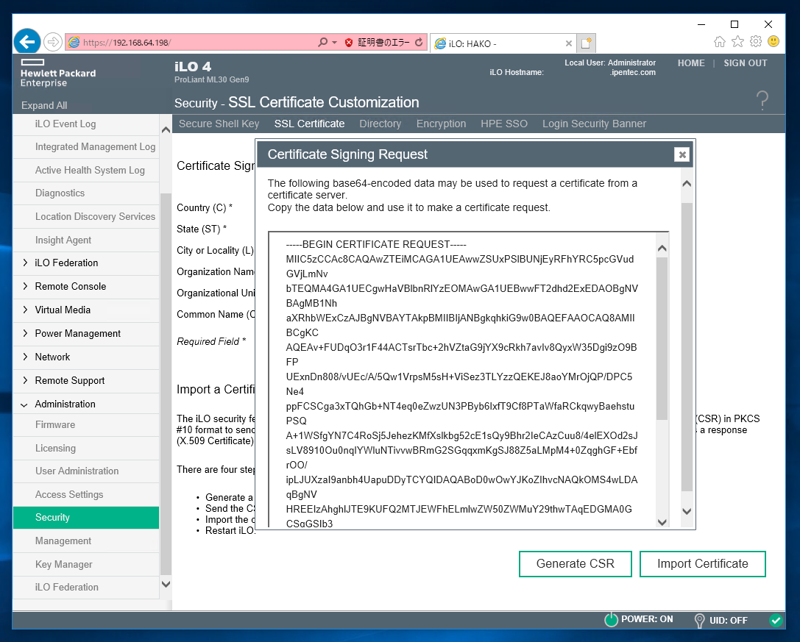Open the address bar dropdown arrow
The image size is (800, 642).
(335, 42)
